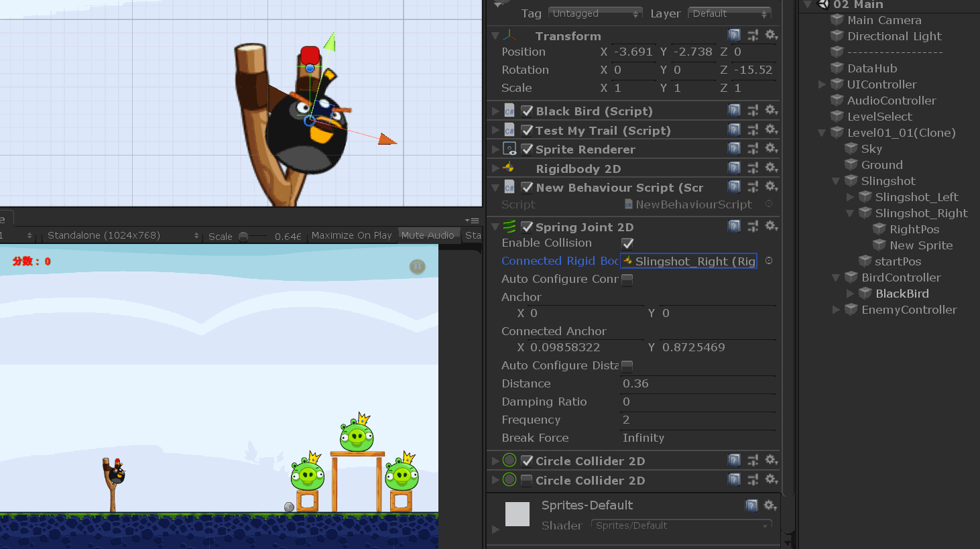The width and height of the screenshot is (980, 549).
Task: Click the Connected Rigid Body label
Action: (560, 261)
